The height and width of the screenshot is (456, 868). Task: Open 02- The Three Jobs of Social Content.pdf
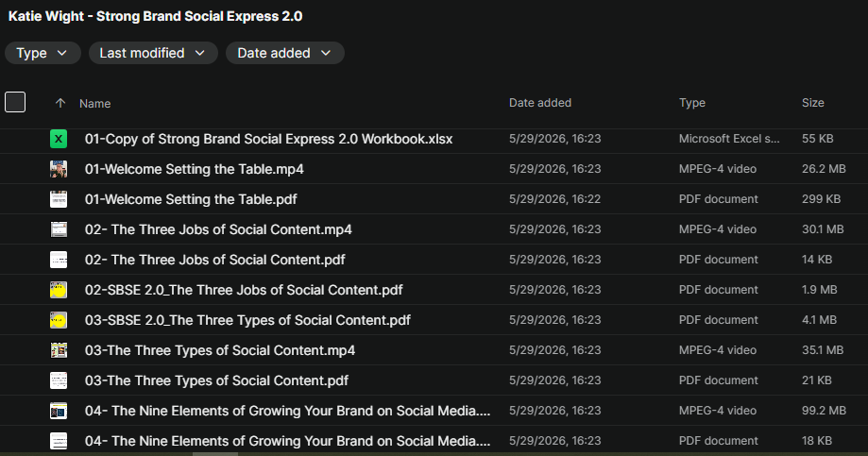(x=214, y=260)
